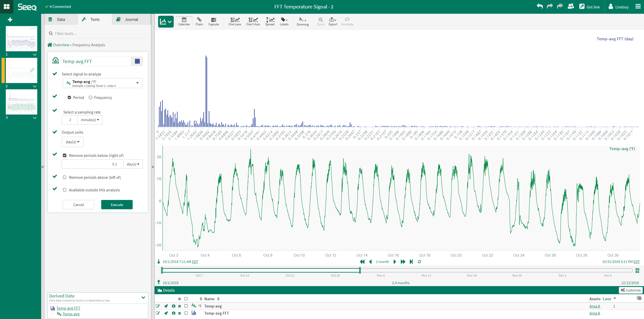Open Temp-avg FFT link in Derived Data
The height and width of the screenshot is (319, 644).
[x=68, y=308]
